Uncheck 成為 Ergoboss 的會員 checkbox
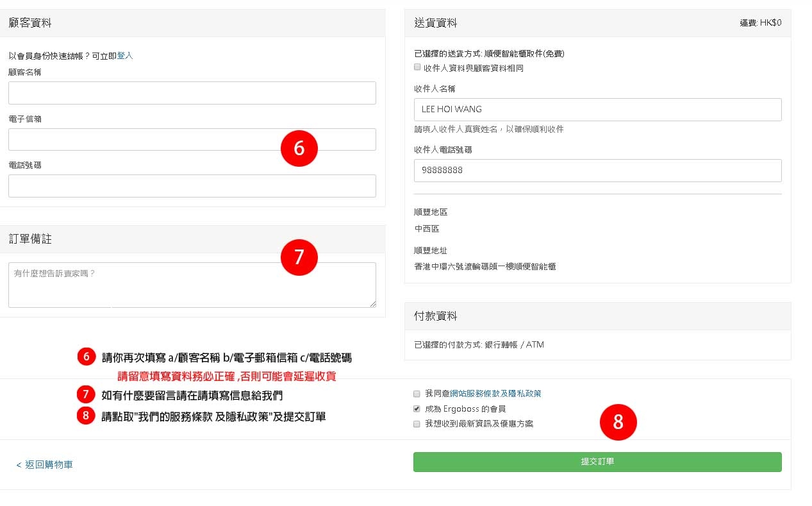812x506 pixels. [x=417, y=409]
